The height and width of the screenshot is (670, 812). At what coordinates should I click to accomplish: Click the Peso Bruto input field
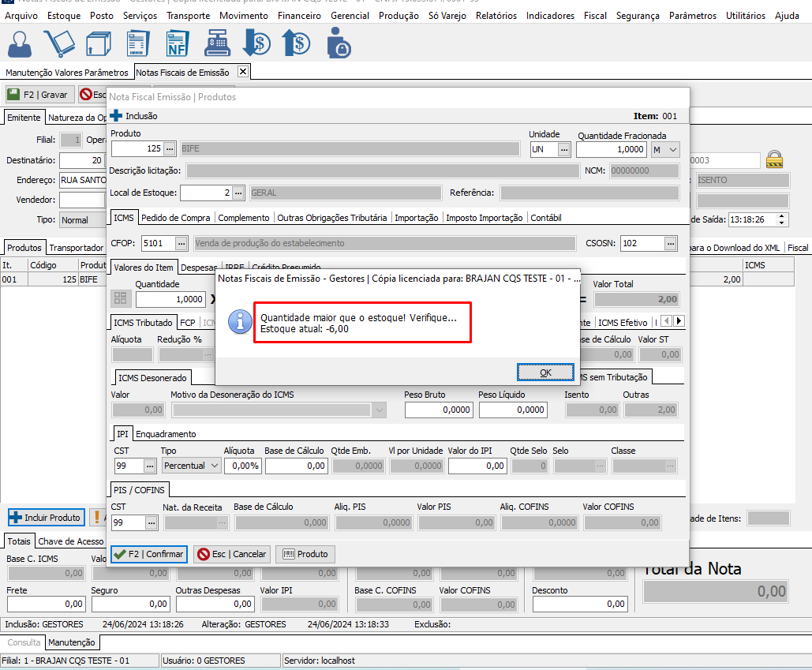438,410
